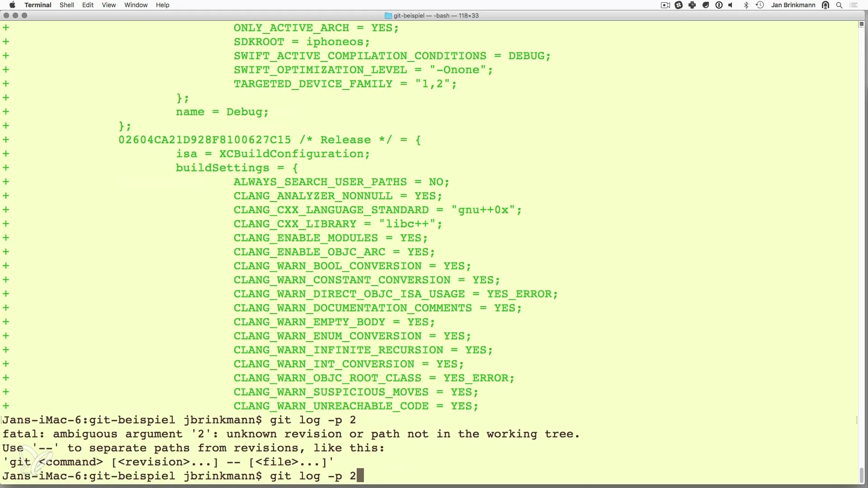This screenshot has height=488, width=868.
Task: Open the Edit menu
Action: 88,5
